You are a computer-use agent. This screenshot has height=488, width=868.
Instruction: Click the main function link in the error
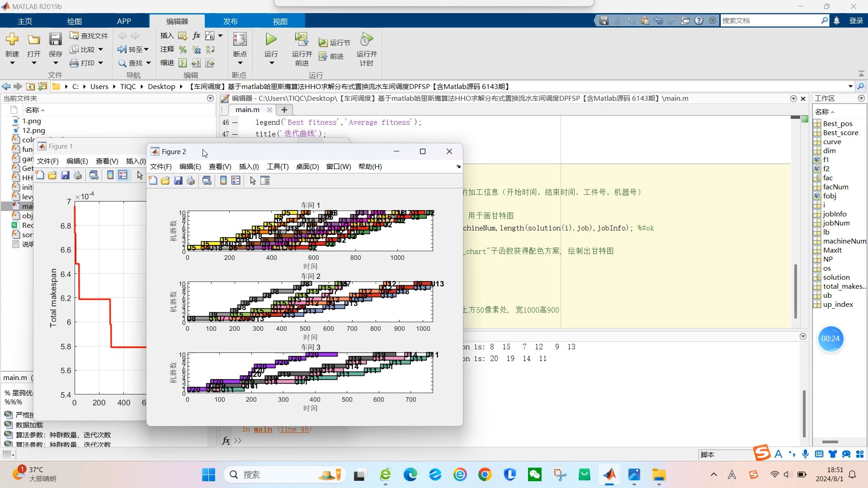(263, 429)
